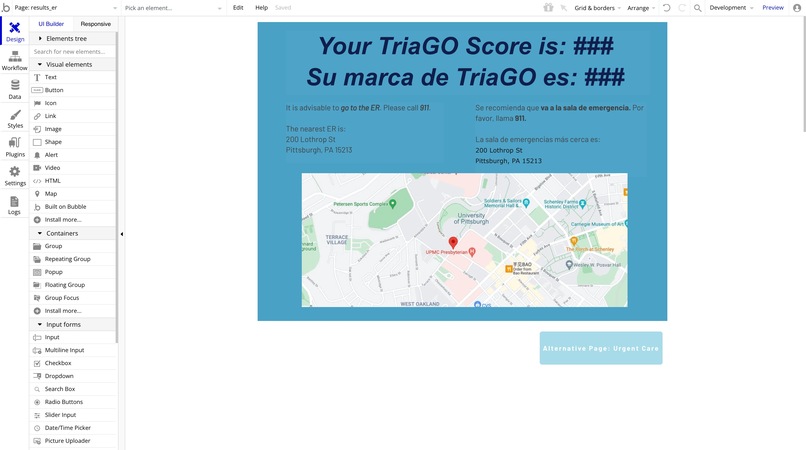Select the Image element tool
The image size is (806, 450).
pyautogui.click(x=73, y=129)
